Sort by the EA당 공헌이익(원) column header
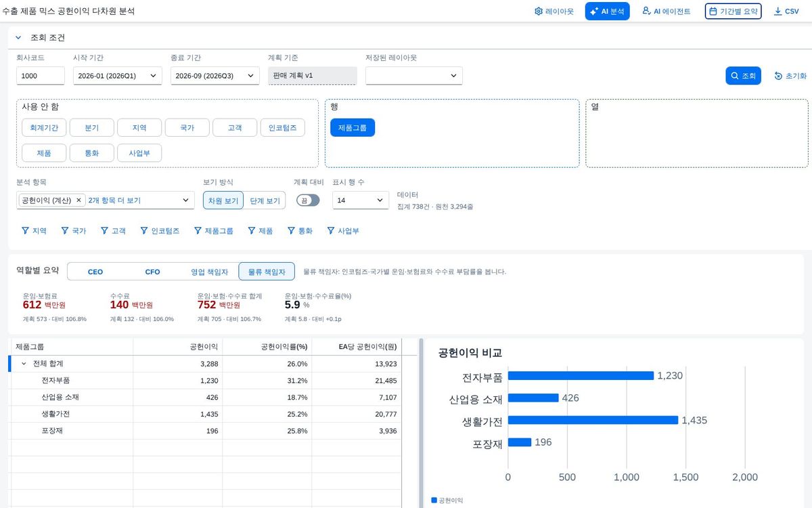 tap(357, 347)
